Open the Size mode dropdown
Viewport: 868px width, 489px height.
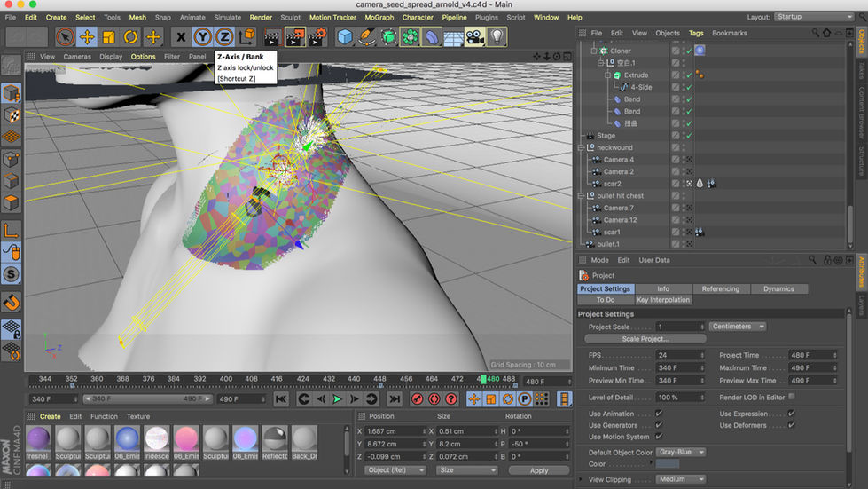click(x=466, y=470)
